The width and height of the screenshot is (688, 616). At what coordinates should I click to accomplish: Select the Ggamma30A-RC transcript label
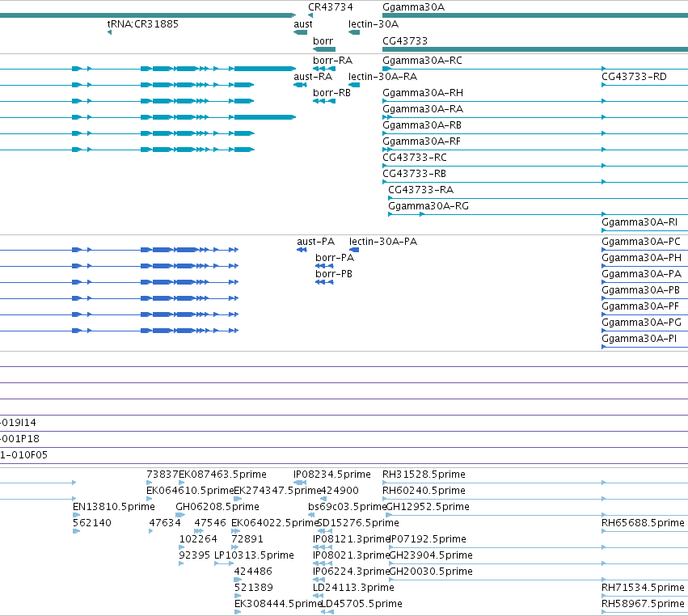(422, 60)
